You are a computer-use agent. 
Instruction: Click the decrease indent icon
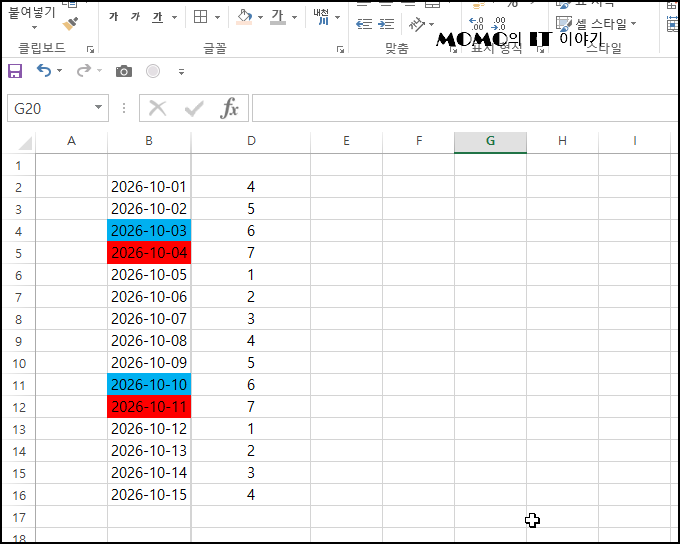pyautogui.click(x=364, y=24)
